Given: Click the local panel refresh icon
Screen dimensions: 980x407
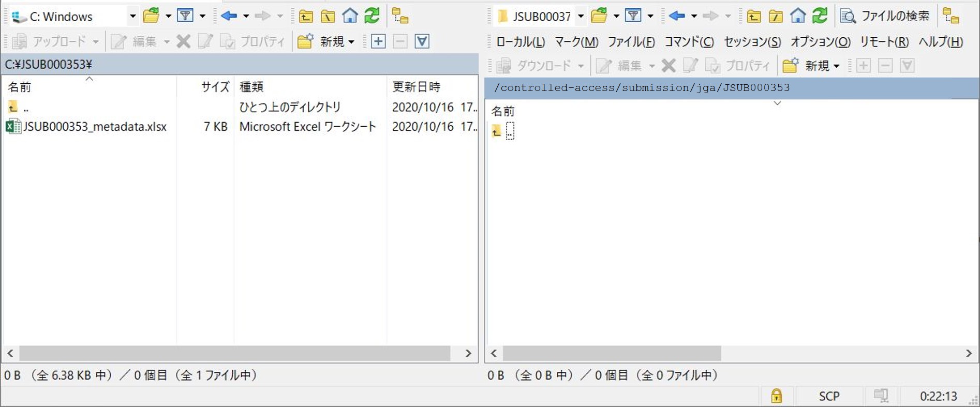Looking at the screenshot, I should (372, 16).
